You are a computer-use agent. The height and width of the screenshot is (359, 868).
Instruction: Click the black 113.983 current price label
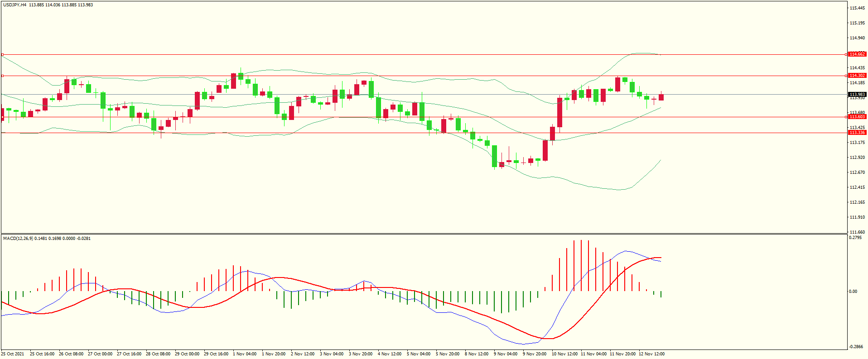point(857,95)
